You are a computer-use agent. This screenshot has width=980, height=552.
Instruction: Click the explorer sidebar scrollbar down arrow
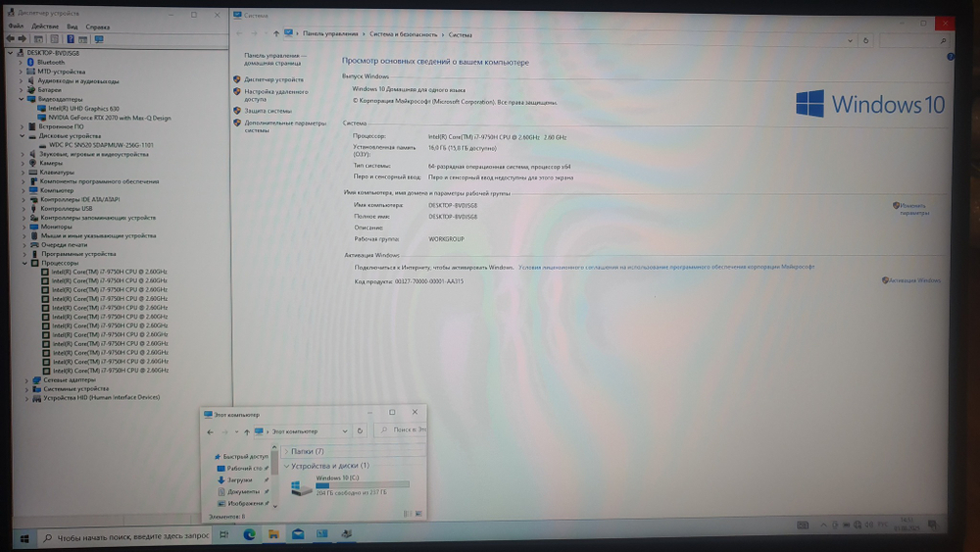coord(274,505)
